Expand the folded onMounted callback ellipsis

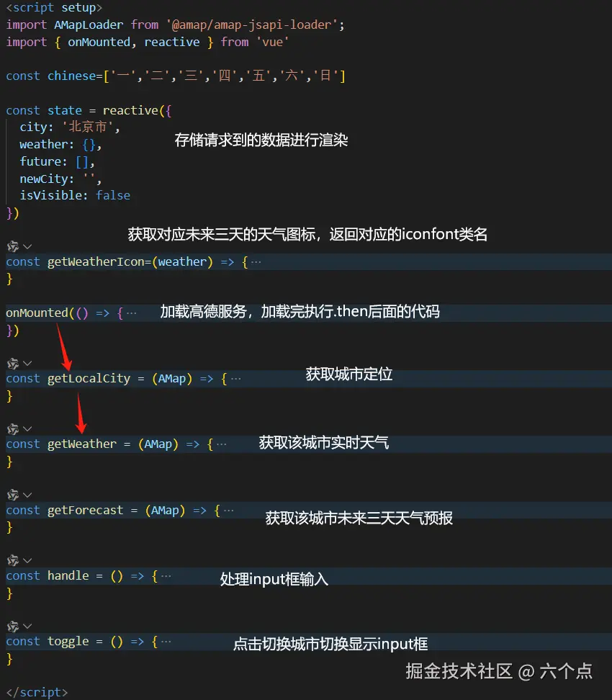point(131,313)
